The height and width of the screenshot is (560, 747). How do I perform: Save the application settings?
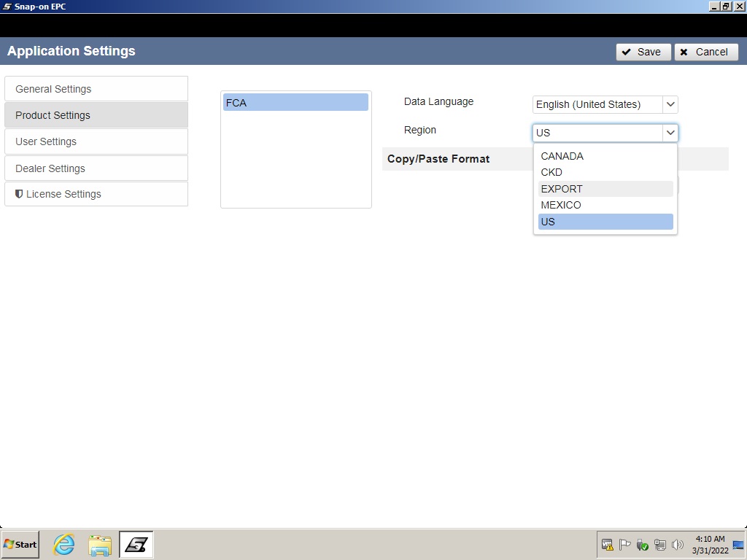coord(643,52)
